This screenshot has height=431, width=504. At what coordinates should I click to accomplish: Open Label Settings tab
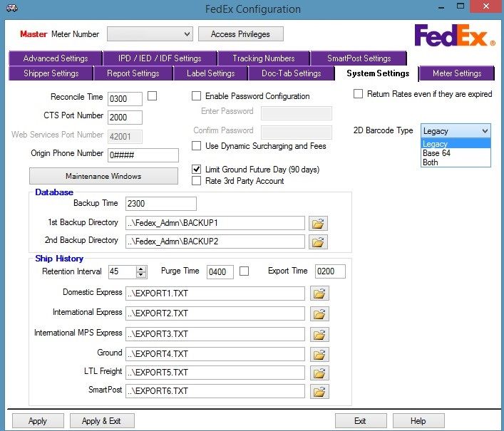point(210,73)
